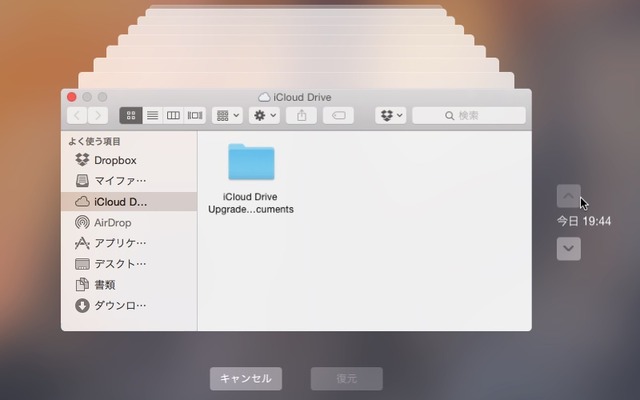Viewport: 640px width, 400px height.
Task: Select マイファ… in the sidebar
Action: coord(129,180)
